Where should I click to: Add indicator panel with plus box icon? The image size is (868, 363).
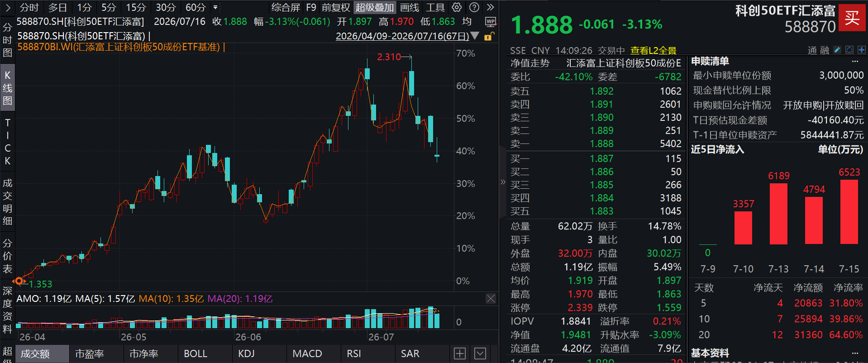[459, 353]
